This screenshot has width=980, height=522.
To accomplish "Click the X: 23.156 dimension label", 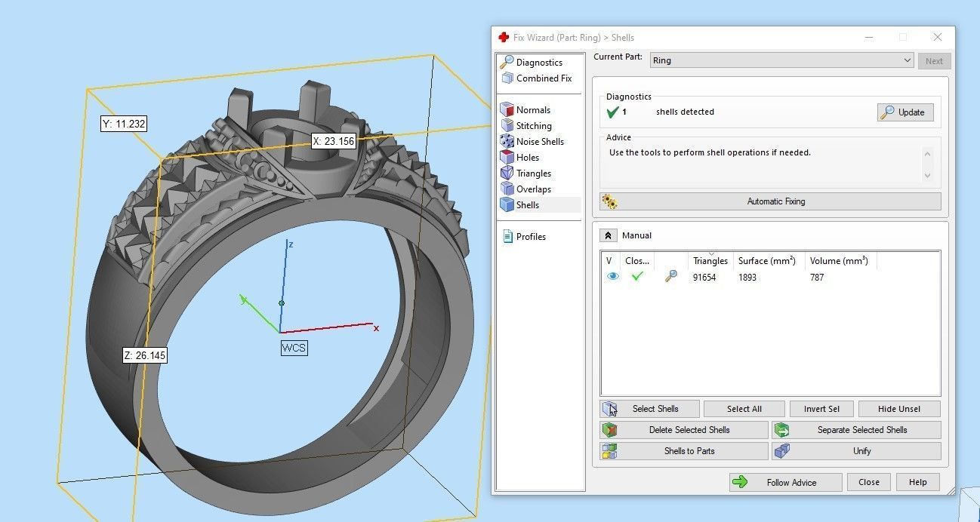I will click(x=334, y=141).
